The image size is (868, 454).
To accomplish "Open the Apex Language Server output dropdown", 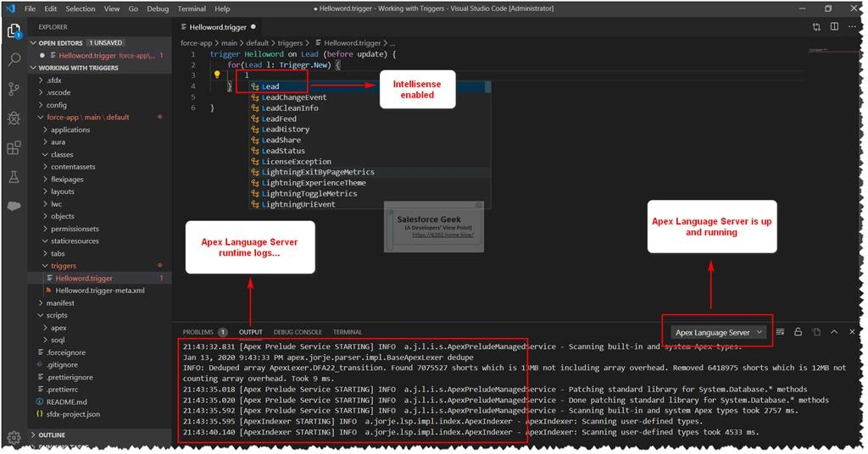I will [719, 332].
